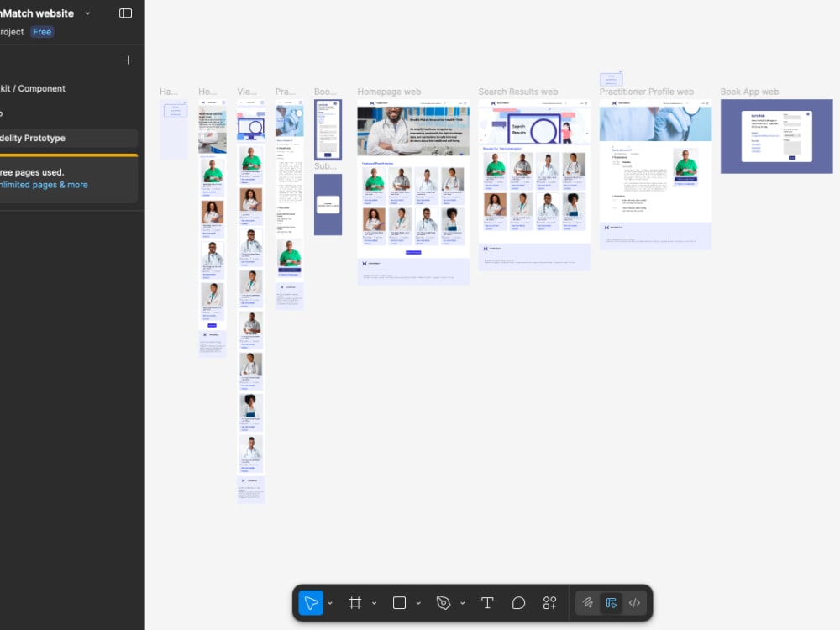The image size is (840, 630).
Task: Click the Sub... purple frame thumbnail
Action: click(x=328, y=205)
